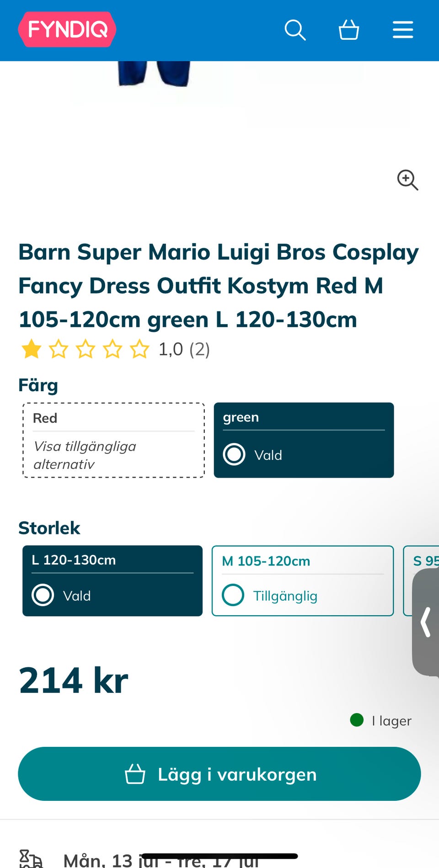Open the search magnifier icon in header
This screenshot has width=439, height=868.
pyautogui.click(x=295, y=30)
